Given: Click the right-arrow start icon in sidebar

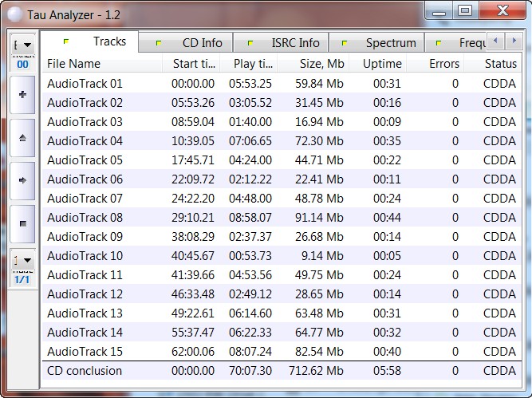Looking at the screenshot, I should (x=22, y=180).
